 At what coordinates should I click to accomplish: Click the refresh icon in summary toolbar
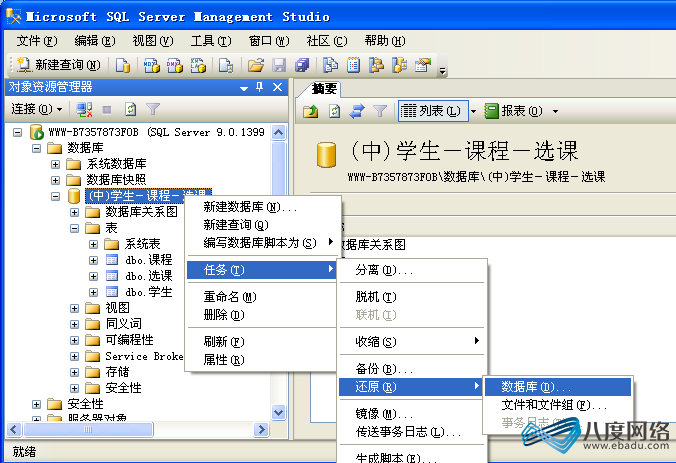pos(334,111)
